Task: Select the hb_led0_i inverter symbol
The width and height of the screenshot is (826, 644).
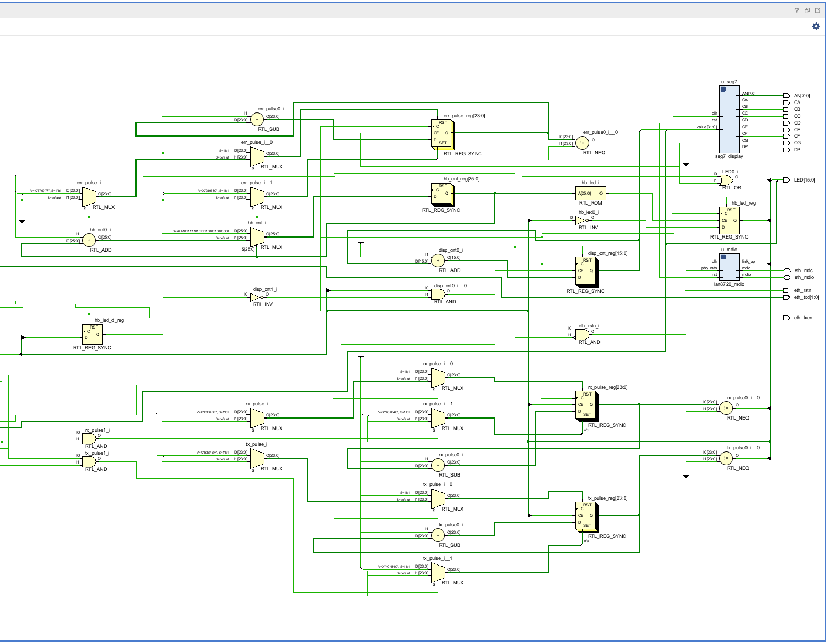Action: click(582, 220)
